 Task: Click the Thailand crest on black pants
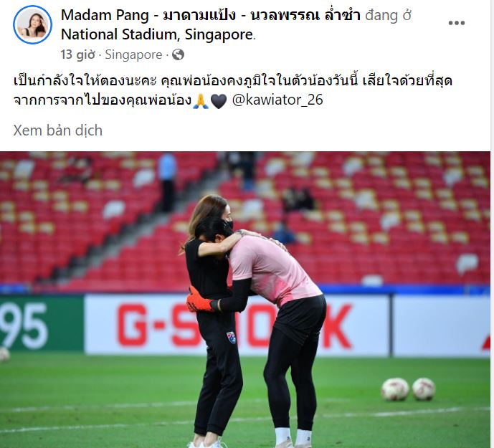pyautogui.click(x=232, y=337)
